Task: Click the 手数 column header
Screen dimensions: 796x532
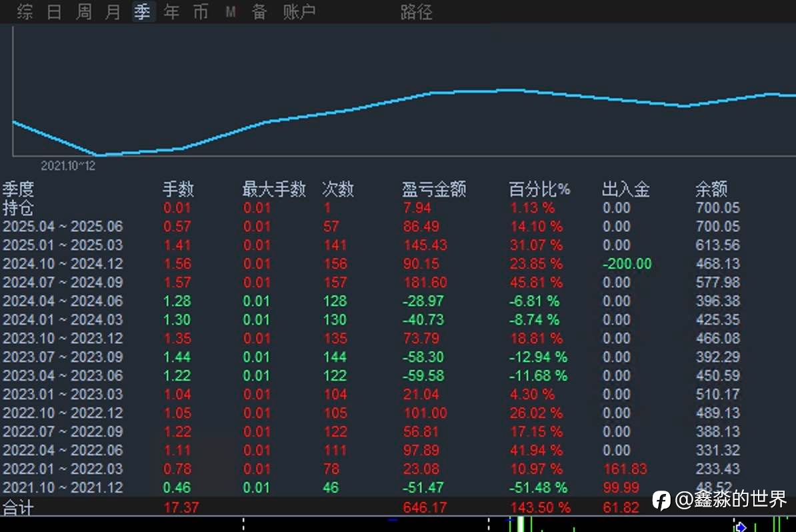Action: point(178,189)
